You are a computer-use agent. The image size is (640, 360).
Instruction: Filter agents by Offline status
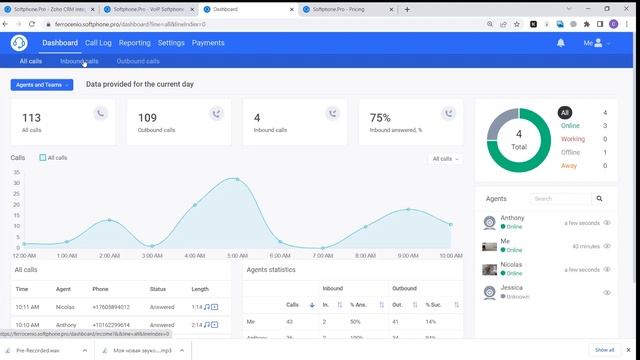coord(570,152)
